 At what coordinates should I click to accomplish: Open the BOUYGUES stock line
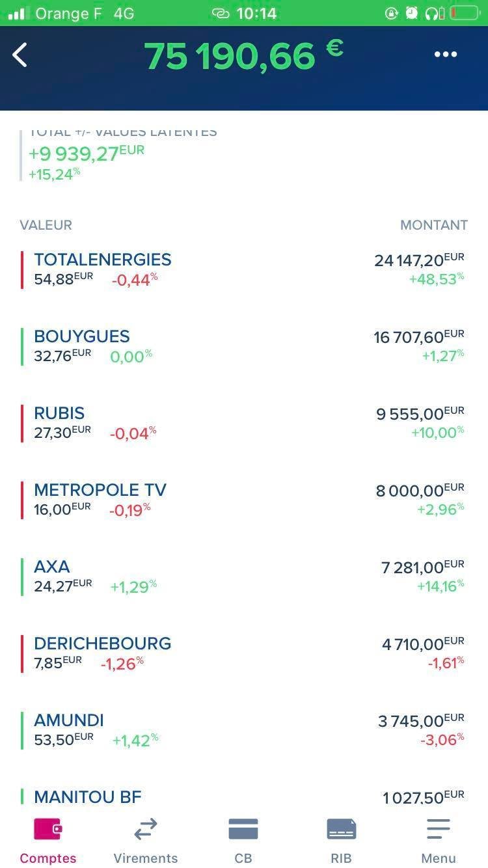(x=82, y=336)
